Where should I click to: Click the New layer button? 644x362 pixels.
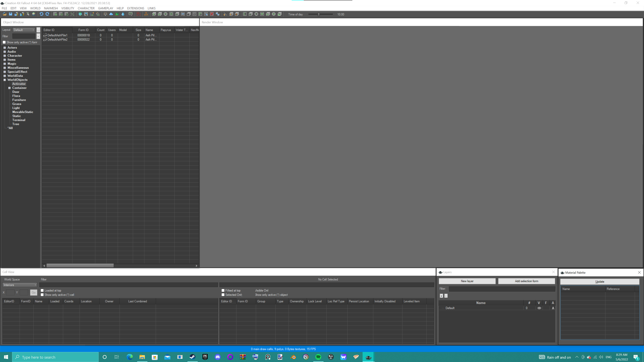tap(467, 281)
